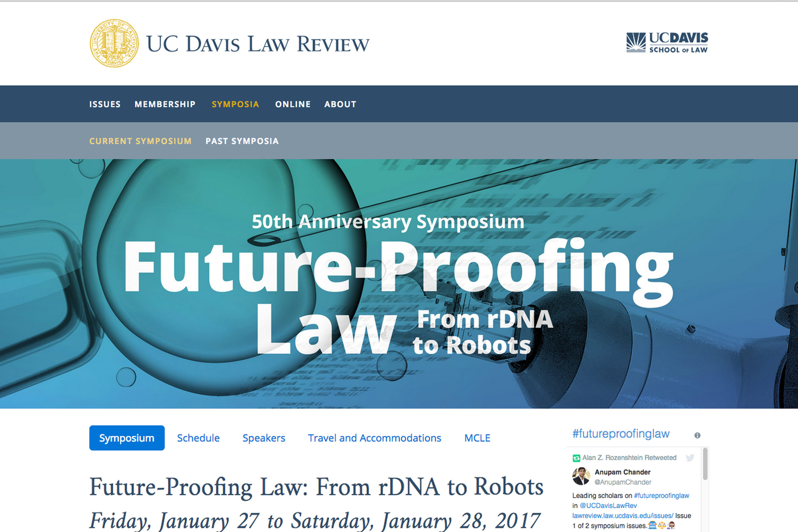Screen dimensions: 798x532
Task: Open the Issues menu
Action: click(x=105, y=104)
